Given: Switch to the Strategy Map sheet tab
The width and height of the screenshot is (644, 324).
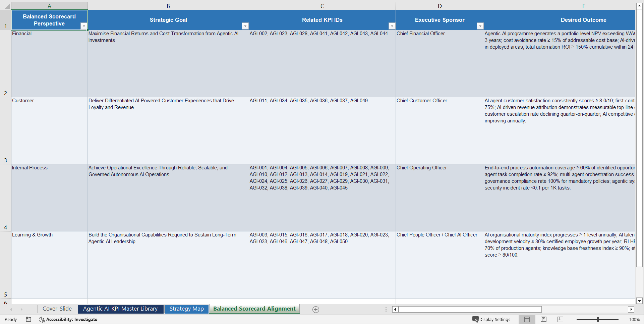Looking at the screenshot, I should 186,309.
